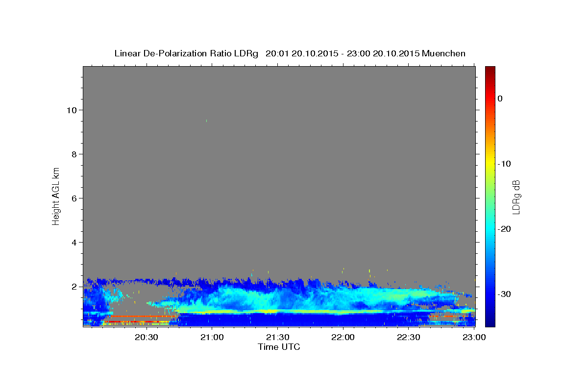Viewport: 588px width, 392px height.
Task: Click the 'Time UTC' axis label
Action: click(279, 347)
